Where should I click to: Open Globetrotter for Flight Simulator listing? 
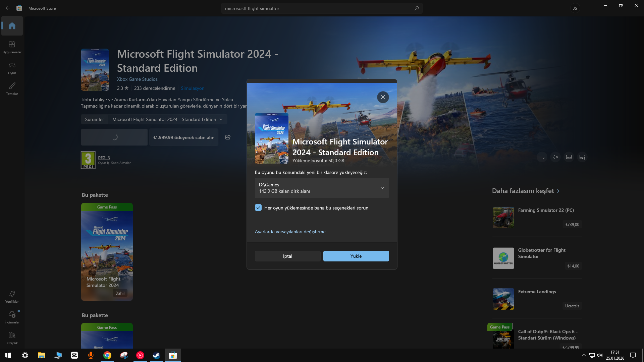(x=537, y=258)
